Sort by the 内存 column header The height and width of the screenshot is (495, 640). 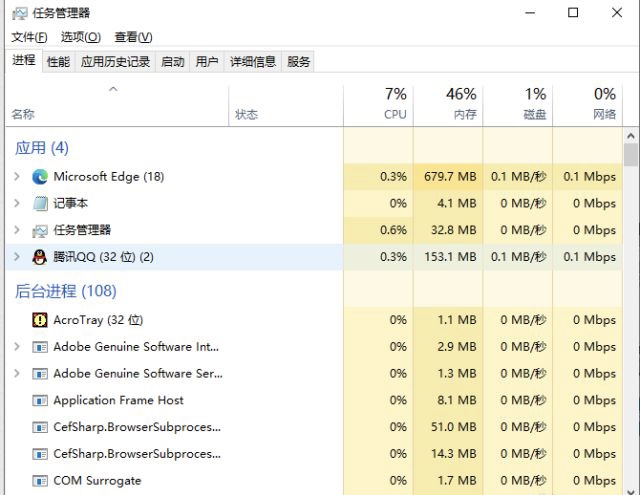click(448, 104)
